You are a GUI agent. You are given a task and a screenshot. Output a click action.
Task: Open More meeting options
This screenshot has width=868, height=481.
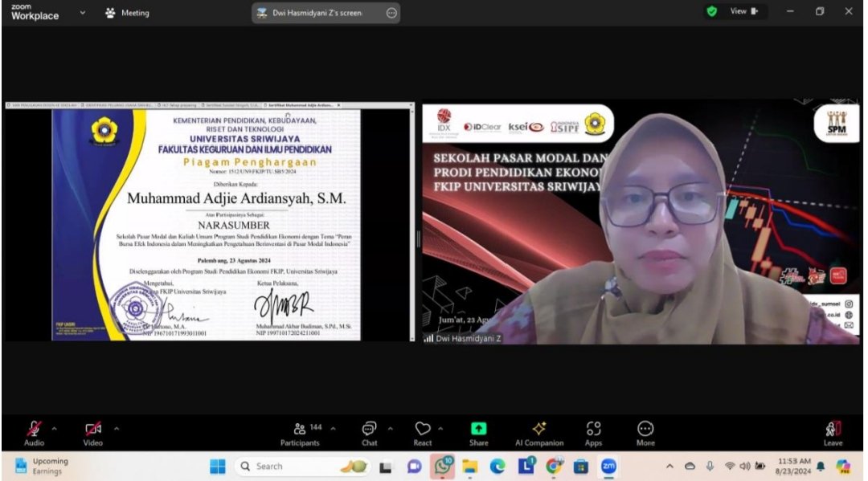[645, 433]
